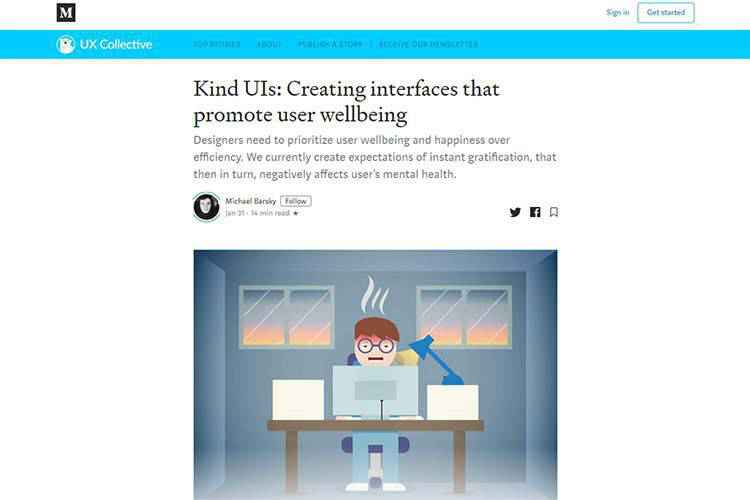Screen dimensions: 750x500
Task: Click the Sign in link
Action: click(618, 12)
